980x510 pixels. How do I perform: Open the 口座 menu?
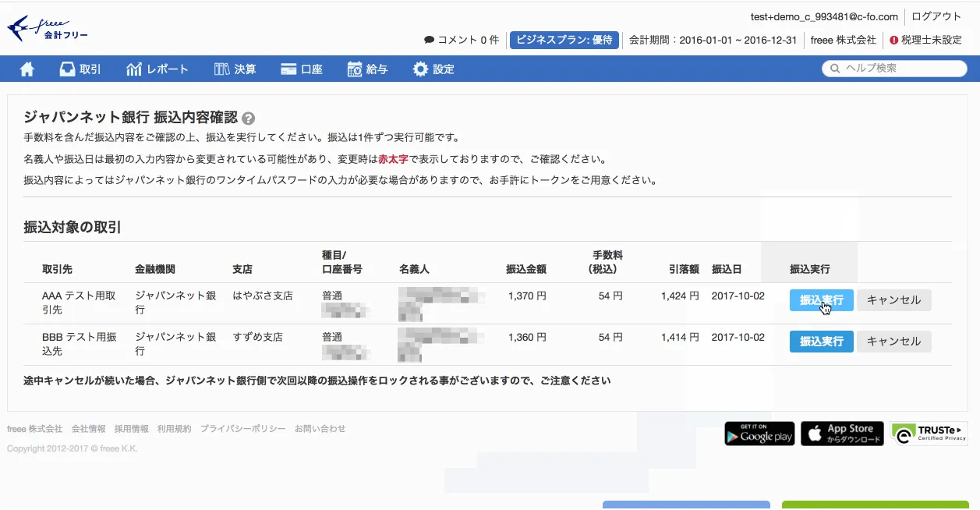(x=302, y=69)
